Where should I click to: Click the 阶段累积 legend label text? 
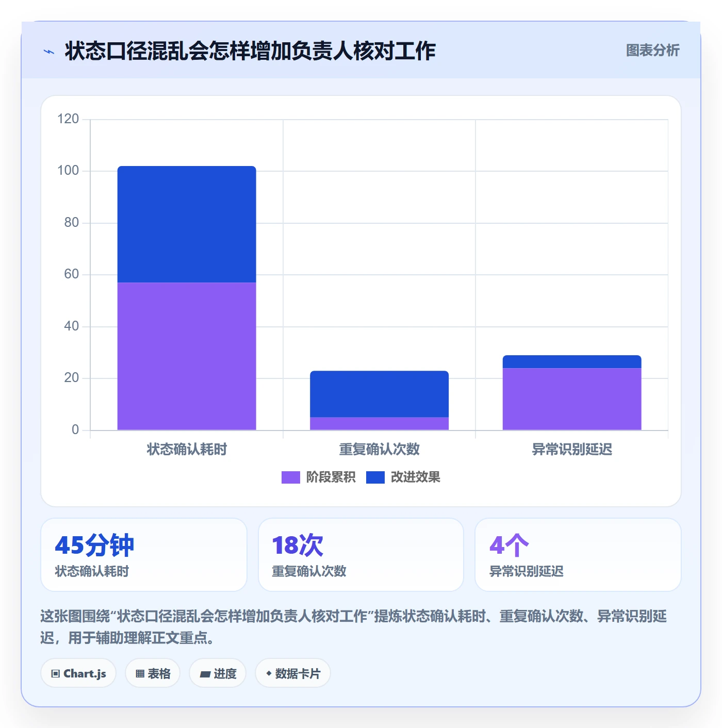(331, 477)
